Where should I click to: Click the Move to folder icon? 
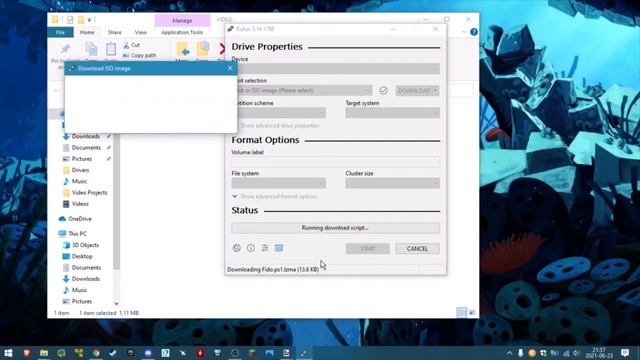pos(182,50)
